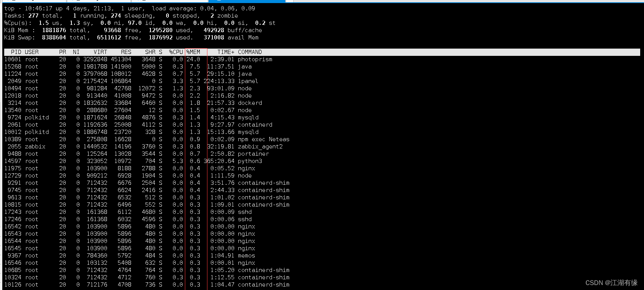This screenshot has height=290, width=644.
Task: Click the %MEM column header
Action: click(x=193, y=52)
